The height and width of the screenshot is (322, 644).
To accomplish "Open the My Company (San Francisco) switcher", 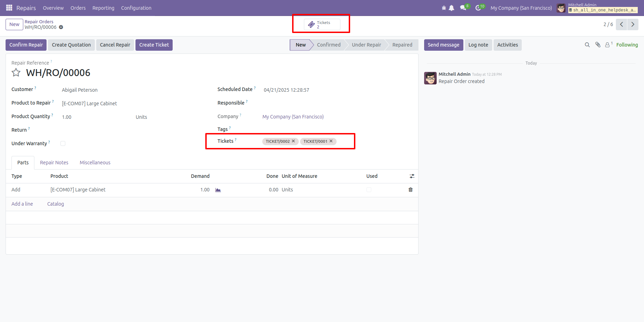I will point(521,8).
